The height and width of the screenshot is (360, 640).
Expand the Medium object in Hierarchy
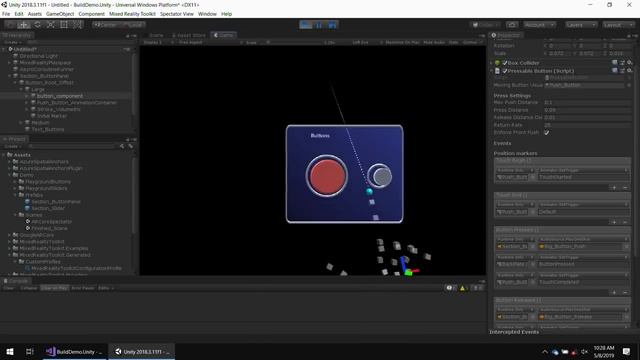[x=21, y=122]
